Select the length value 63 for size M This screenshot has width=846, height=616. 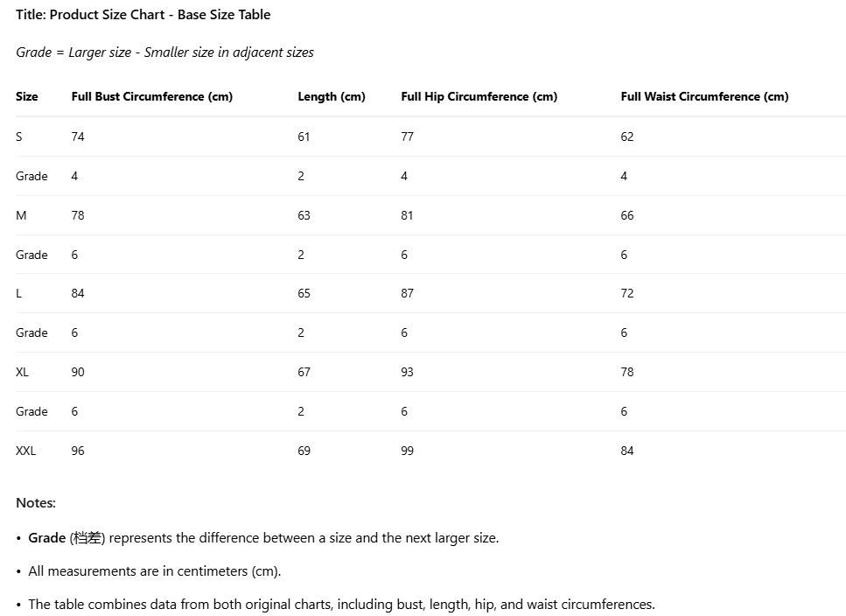point(304,215)
